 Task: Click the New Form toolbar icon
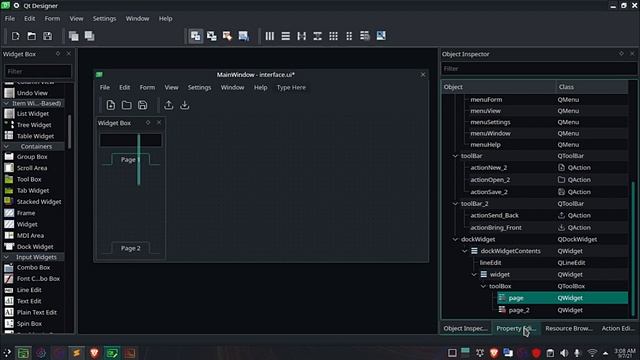coord(16,36)
